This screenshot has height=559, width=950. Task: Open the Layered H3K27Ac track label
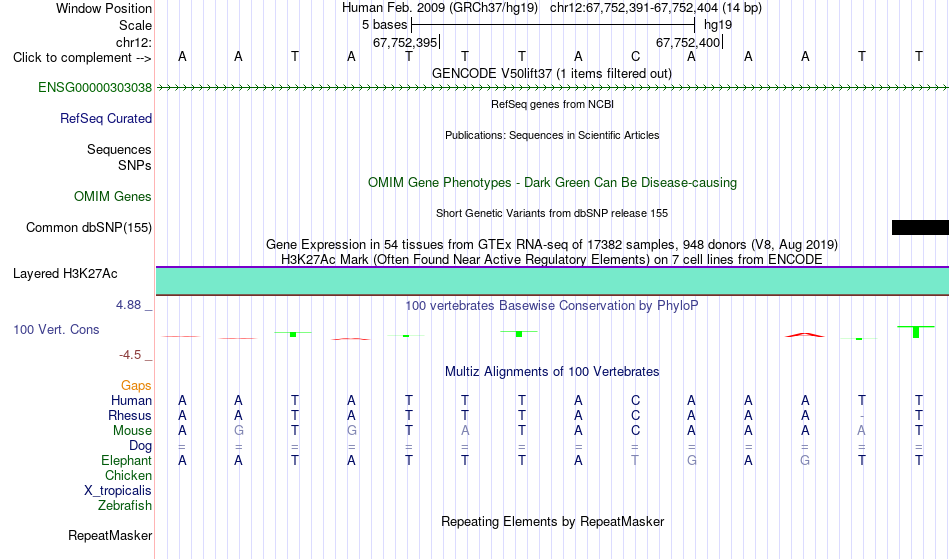(x=65, y=273)
